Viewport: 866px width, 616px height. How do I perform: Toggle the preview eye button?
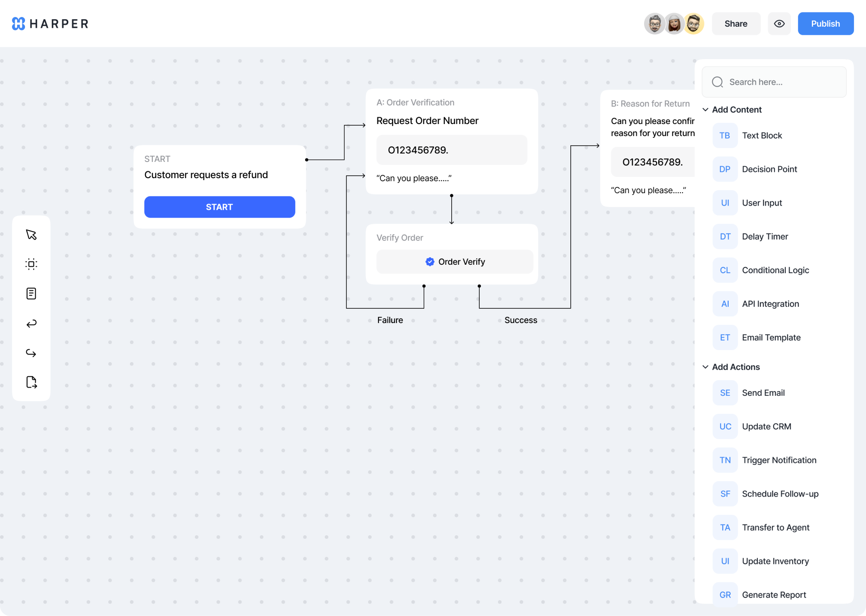tap(779, 24)
